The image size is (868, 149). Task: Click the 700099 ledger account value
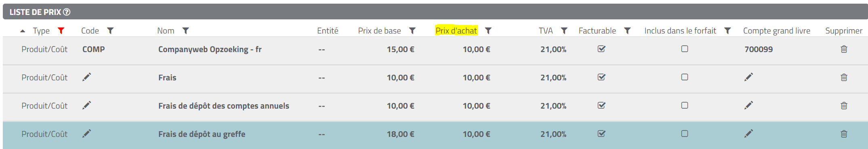click(x=759, y=49)
